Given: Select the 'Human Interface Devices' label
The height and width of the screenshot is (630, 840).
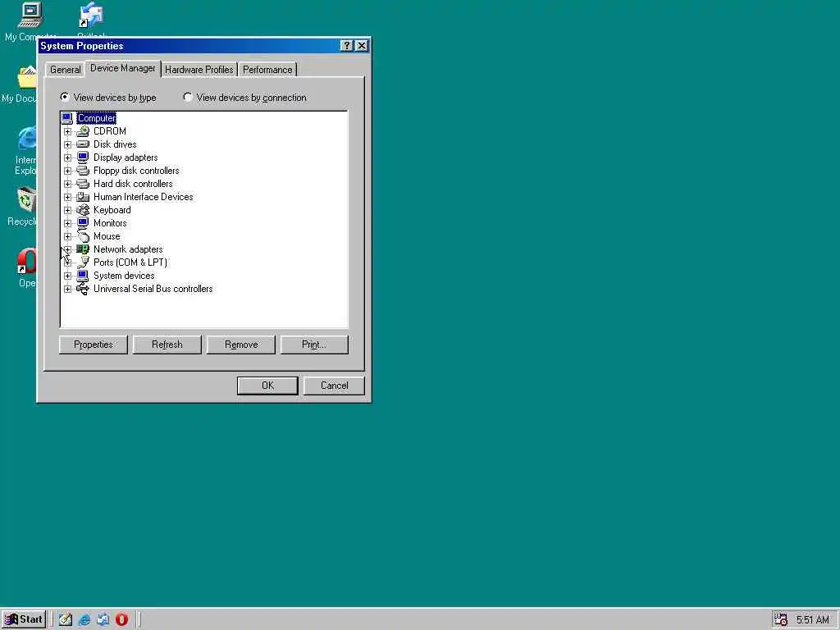Looking at the screenshot, I should (143, 197).
